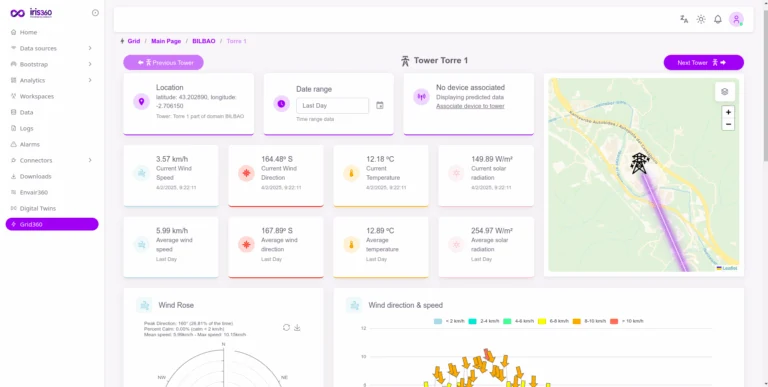
Task: Download the Wind Rose chart
Action: click(297, 327)
